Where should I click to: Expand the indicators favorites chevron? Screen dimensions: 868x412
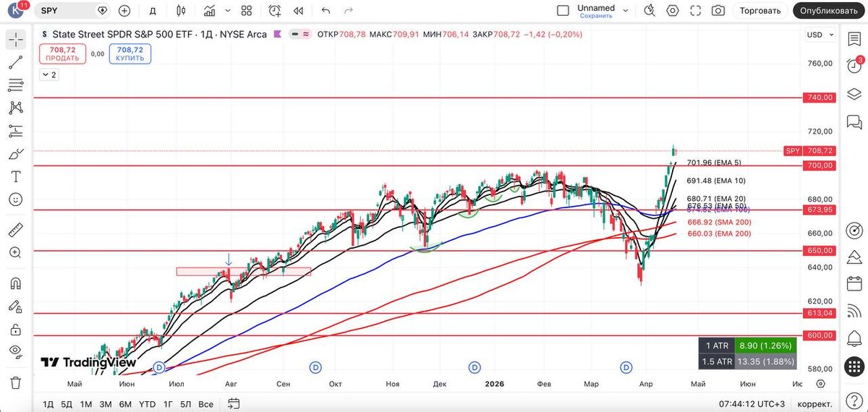tap(226, 11)
